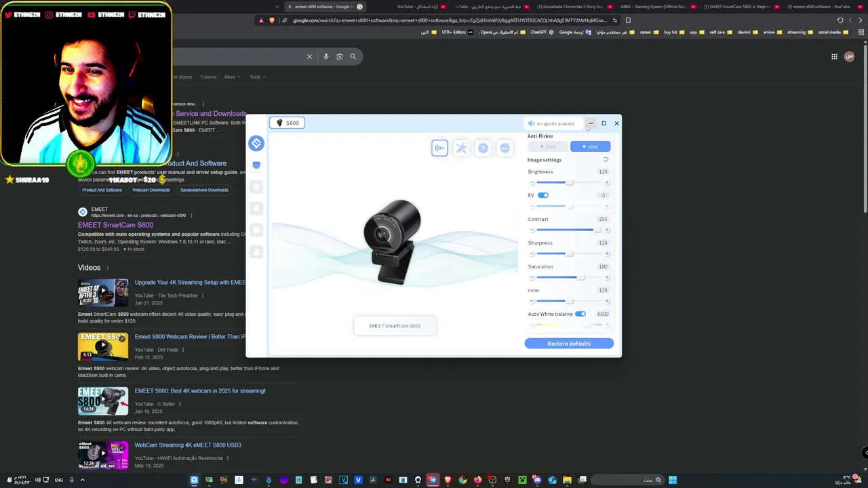Disable Auto White balance switch
This screenshot has height=488, width=868.
click(580, 314)
